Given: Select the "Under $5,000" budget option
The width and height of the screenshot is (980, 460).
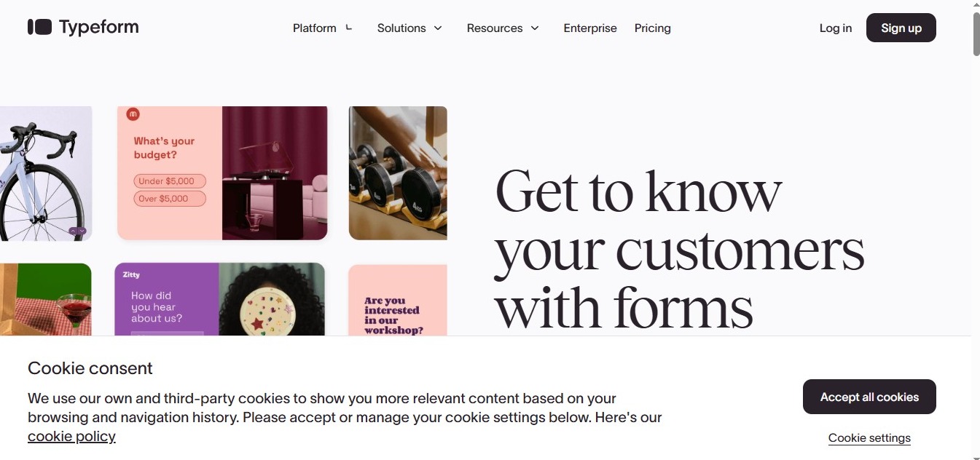Looking at the screenshot, I should tap(169, 181).
